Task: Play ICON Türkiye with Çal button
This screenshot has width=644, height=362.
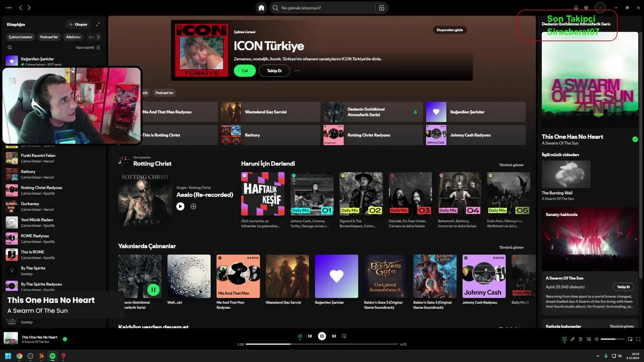Action: (x=245, y=71)
